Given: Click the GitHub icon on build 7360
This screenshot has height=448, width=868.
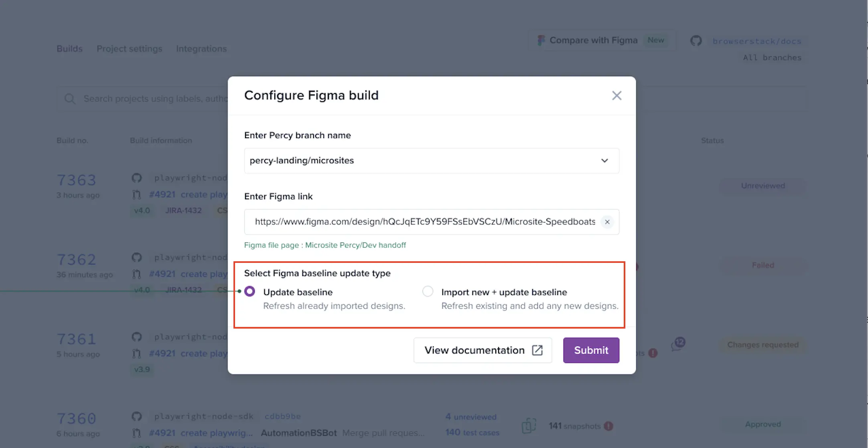Looking at the screenshot, I should pos(137,416).
